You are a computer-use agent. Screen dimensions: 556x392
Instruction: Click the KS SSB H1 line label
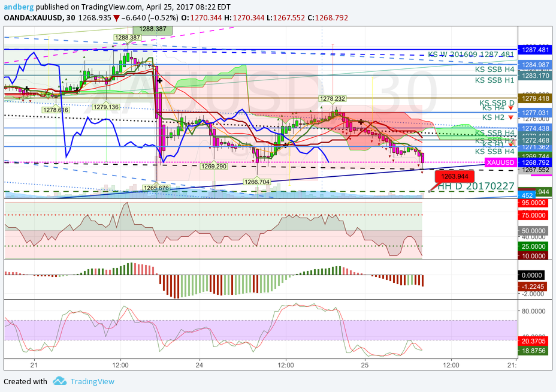tap(495, 80)
